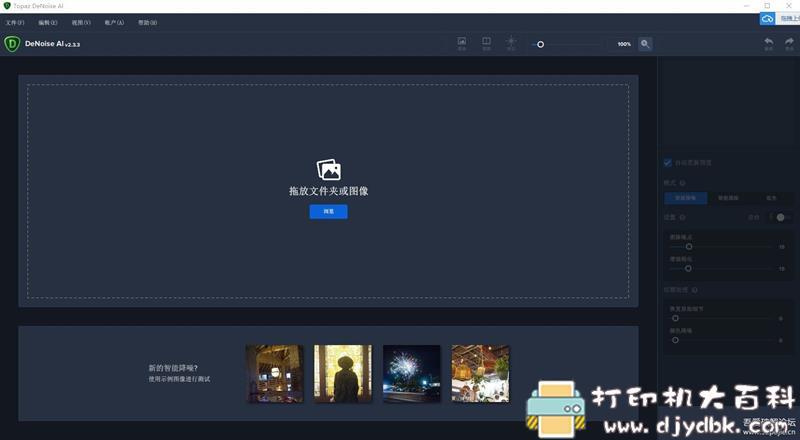Screen dimensions: 800x440
Task: Click the Topaz DeNoise AI title bar icon
Action: (7, 6)
